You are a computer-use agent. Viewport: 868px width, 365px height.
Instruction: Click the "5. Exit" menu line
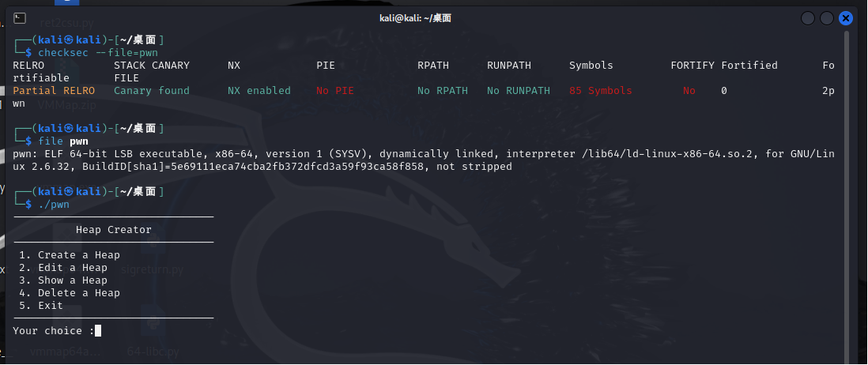(x=41, y=306)
